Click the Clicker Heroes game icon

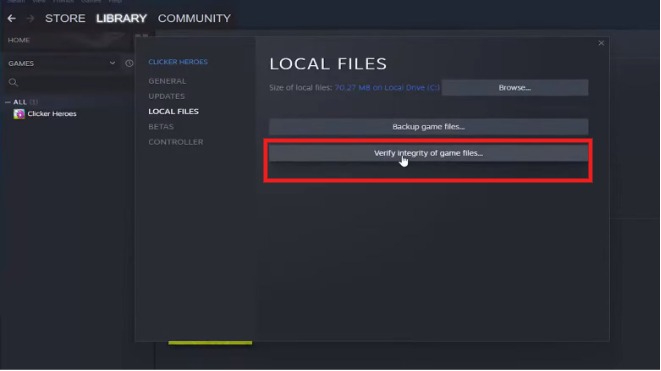click(x=19, y=114)
